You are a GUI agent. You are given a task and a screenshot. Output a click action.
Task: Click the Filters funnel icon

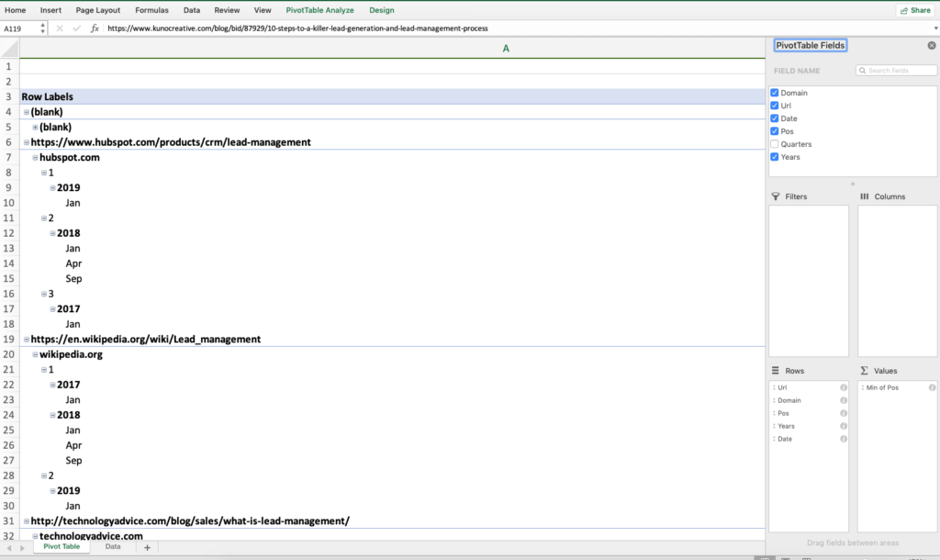point(776,196)
